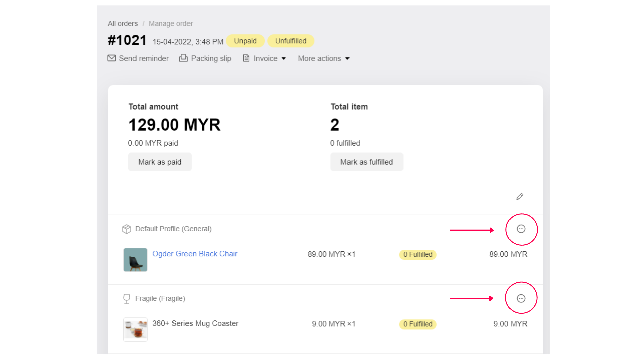
Task: Click the Packing slip label
Action: point(211,58)
